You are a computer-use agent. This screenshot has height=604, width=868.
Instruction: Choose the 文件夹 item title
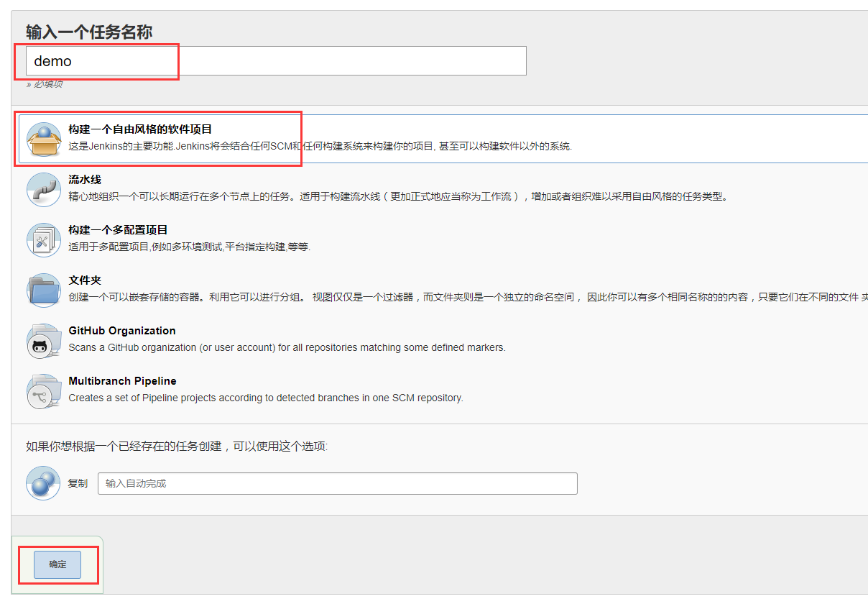click(85, 280)
